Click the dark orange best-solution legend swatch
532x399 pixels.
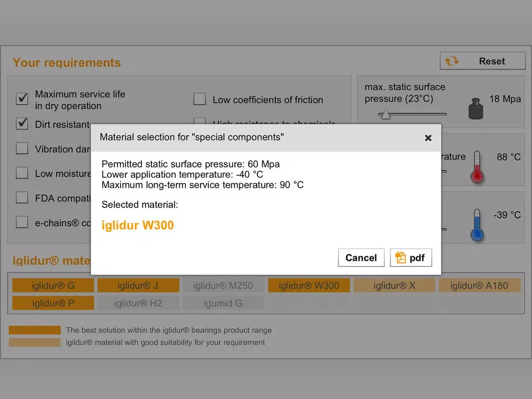(35, 330)
